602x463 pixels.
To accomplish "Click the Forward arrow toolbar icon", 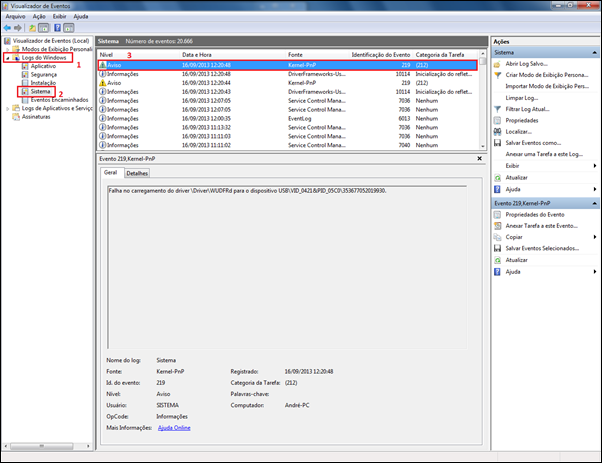I will [x=18, y=28].
